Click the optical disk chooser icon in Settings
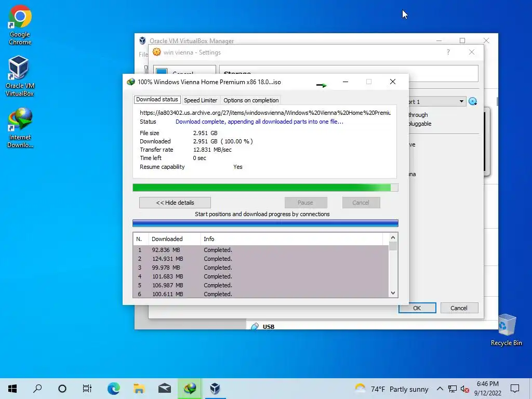This screenshot has height=399, width=532. click(473, 101)
